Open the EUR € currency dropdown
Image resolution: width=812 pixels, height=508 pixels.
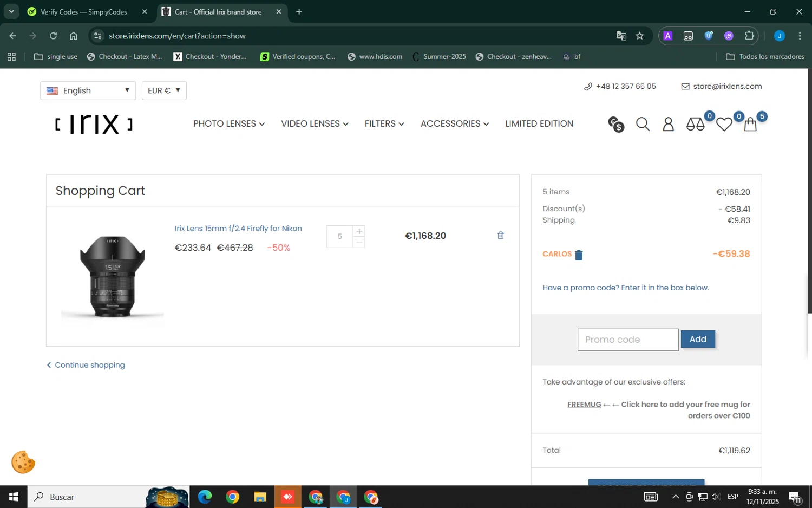click(164, 90)
